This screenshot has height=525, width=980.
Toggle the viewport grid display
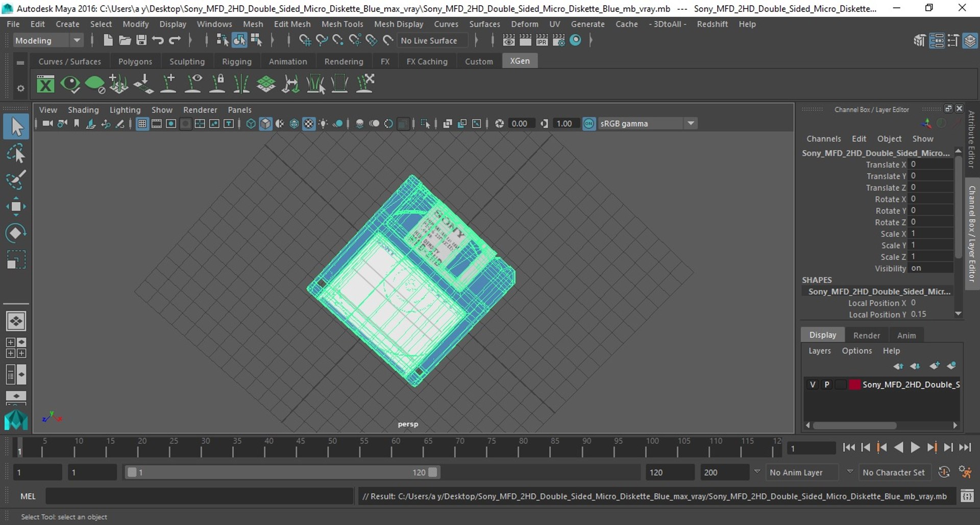coord(142,124)
